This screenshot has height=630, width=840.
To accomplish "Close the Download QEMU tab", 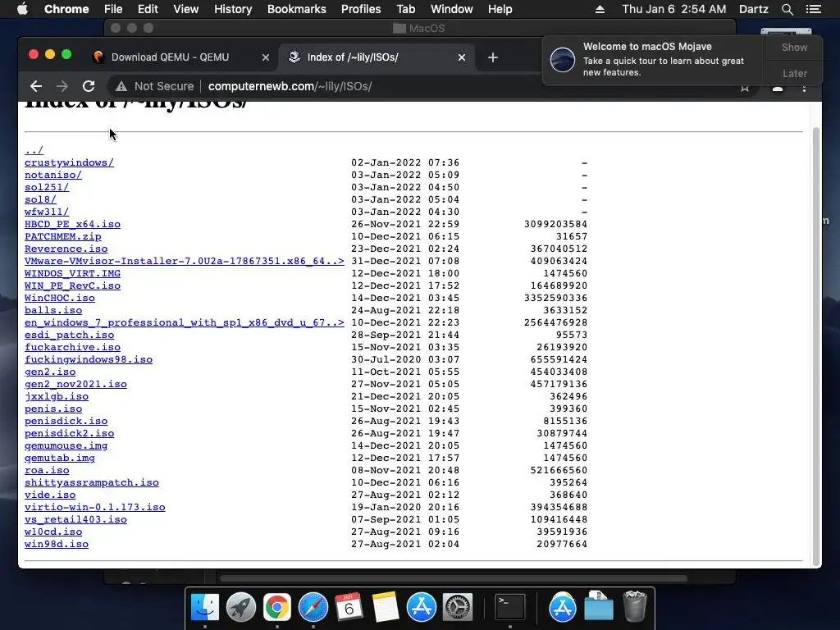I will 265,57.
